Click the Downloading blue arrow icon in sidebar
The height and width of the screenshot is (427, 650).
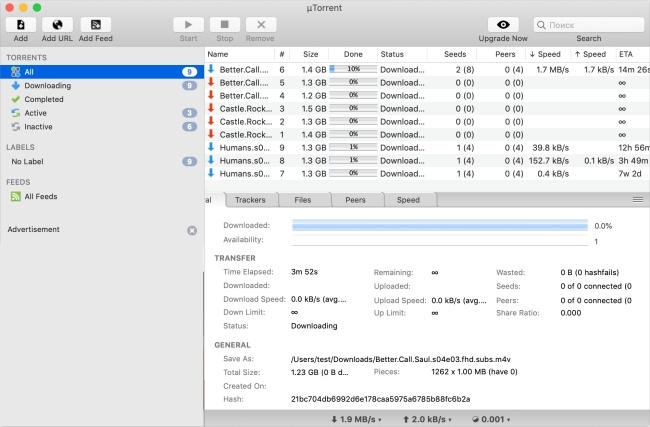pyautogui.click(x=16, y=85)
